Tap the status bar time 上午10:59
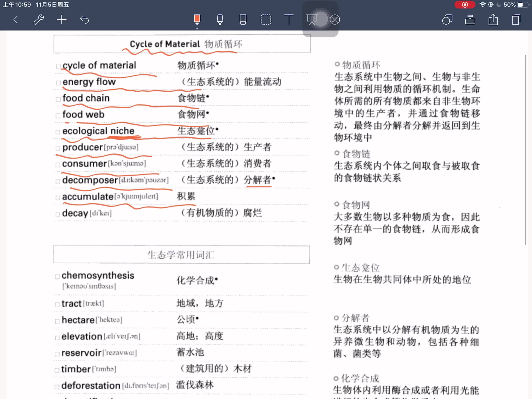532x399 pixels. pyautogui.click(x=17, y=5)
